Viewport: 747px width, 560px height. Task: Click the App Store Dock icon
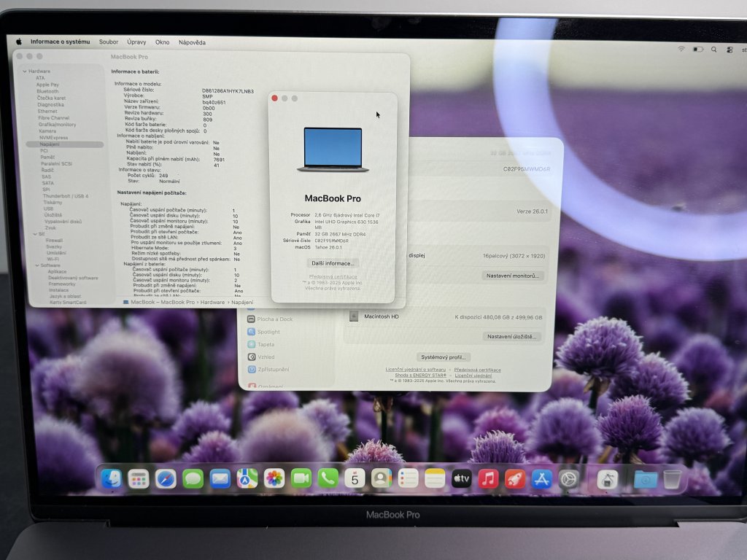pyautogui.click(x=541, y=478)
